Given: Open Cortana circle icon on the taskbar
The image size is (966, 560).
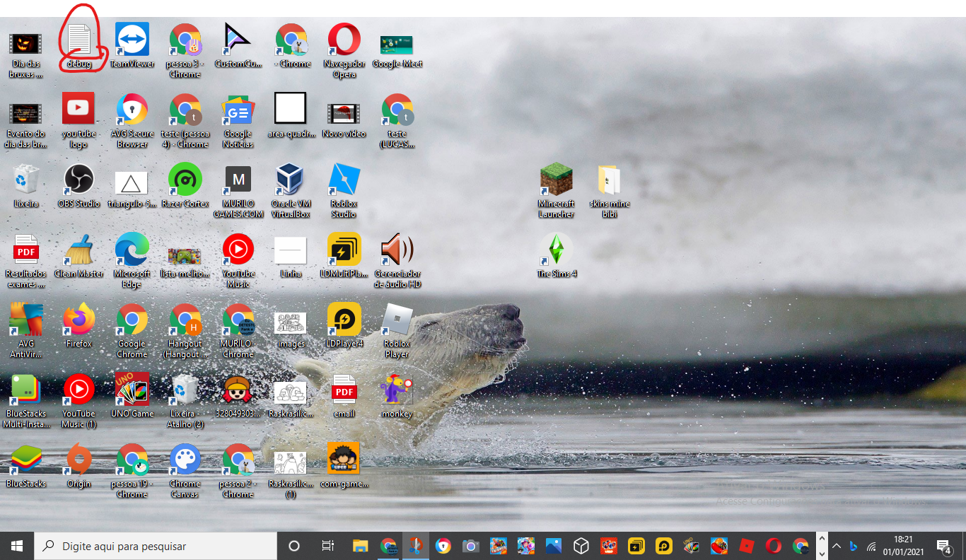Looking at the screenshot, I should (x=294, y=546).
